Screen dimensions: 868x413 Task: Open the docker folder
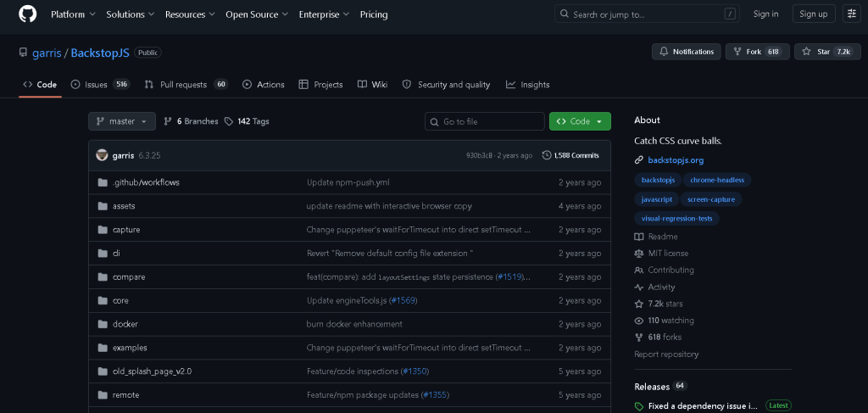pos(125,324)
